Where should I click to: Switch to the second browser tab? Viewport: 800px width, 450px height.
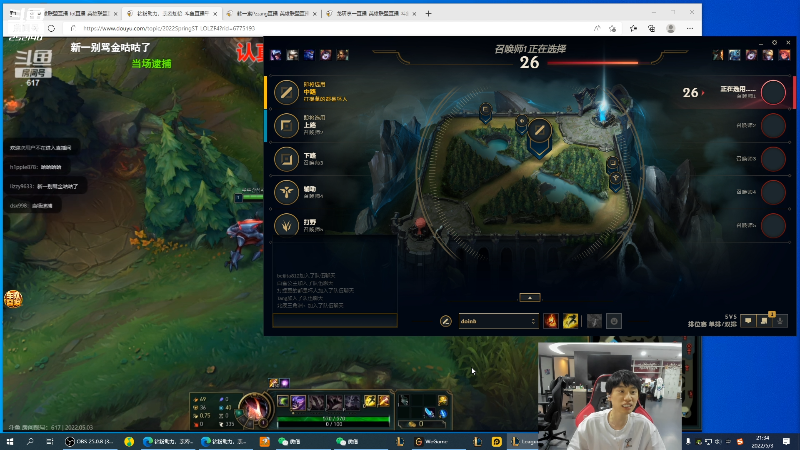(x=172, y=13)
